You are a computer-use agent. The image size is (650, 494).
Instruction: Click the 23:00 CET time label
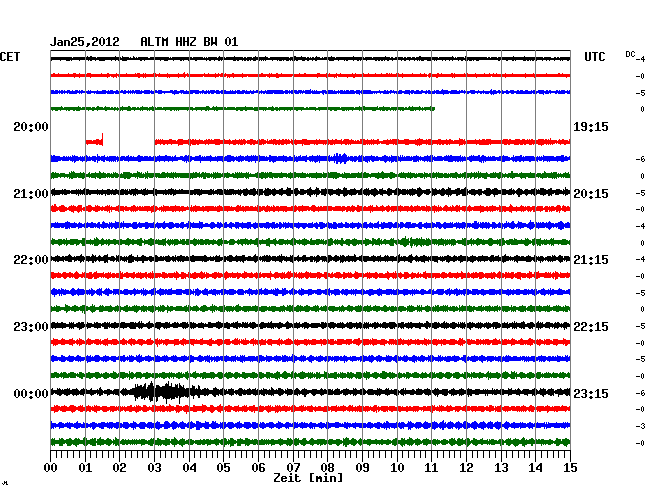31,327
